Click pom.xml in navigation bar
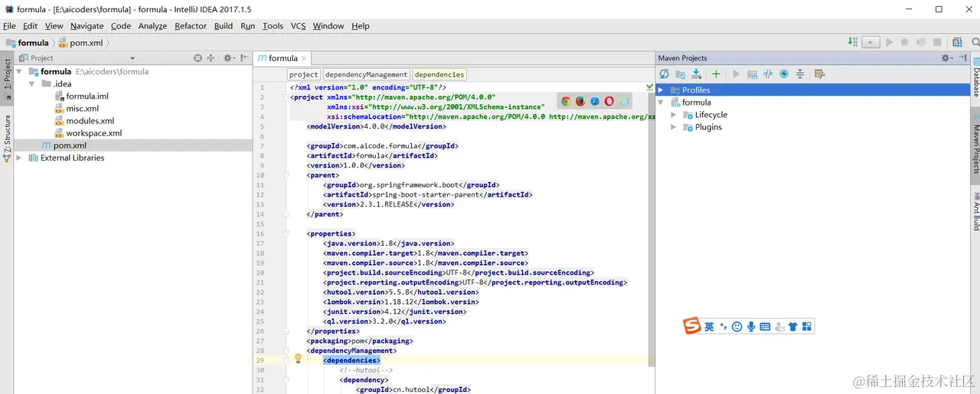 click(81, 43)
